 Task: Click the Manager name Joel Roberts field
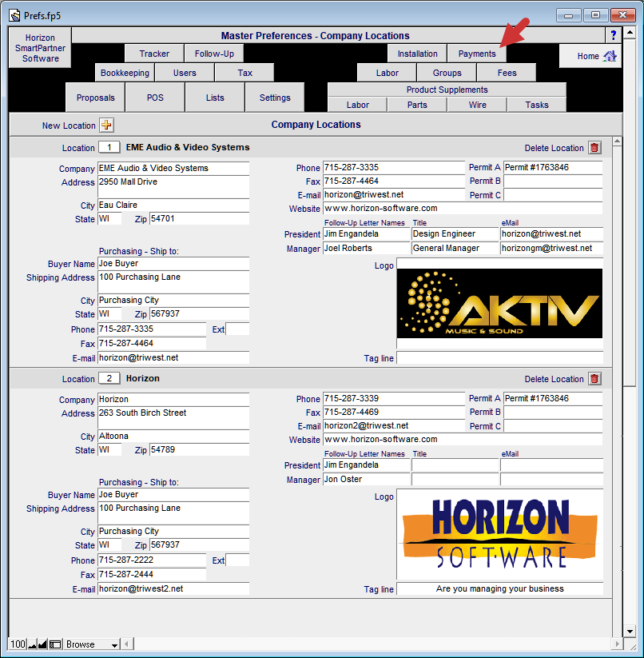tap(367, 248)
